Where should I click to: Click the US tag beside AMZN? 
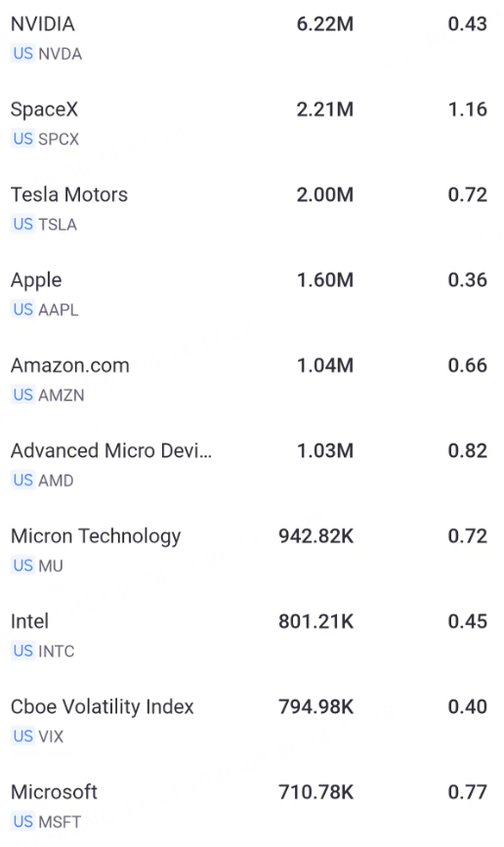point(23,395)
